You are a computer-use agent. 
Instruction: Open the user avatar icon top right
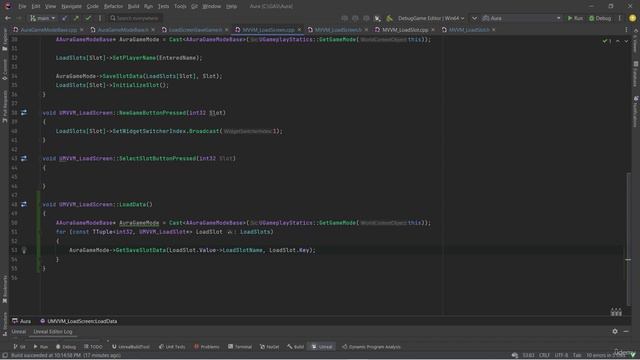[x=632, y=18]
